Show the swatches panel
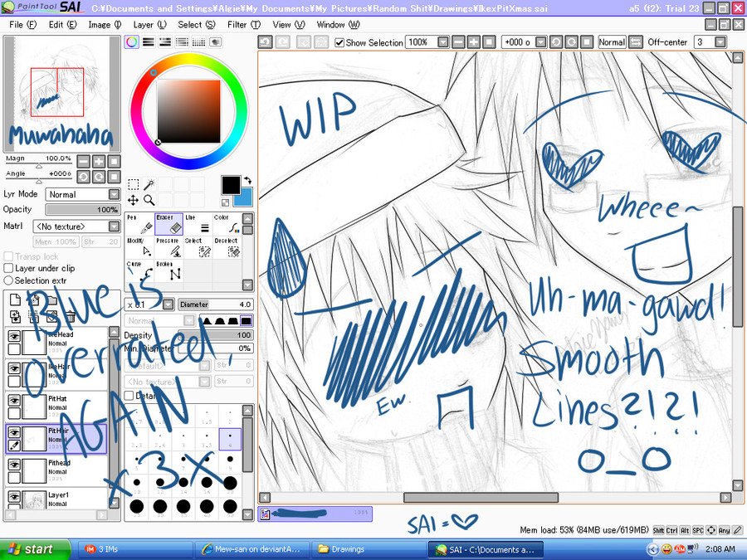 point(198,42)
